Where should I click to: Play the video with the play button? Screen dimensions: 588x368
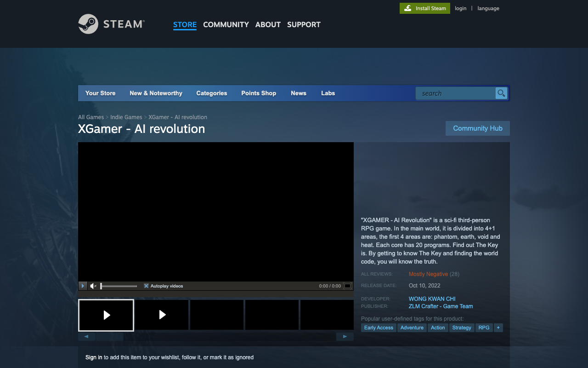point(83,286)
